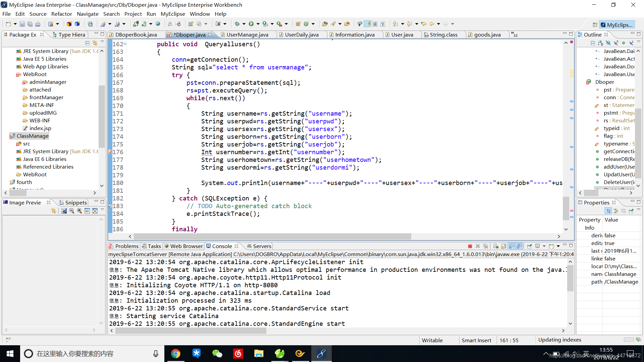This screenshot has height=362, width=644.
Task: Switch to the Snippets tab
Action: (x=73, y=202)
